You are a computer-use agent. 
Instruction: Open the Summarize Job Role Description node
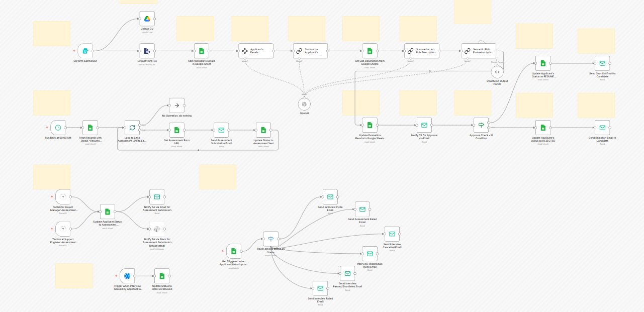(422, 51)
